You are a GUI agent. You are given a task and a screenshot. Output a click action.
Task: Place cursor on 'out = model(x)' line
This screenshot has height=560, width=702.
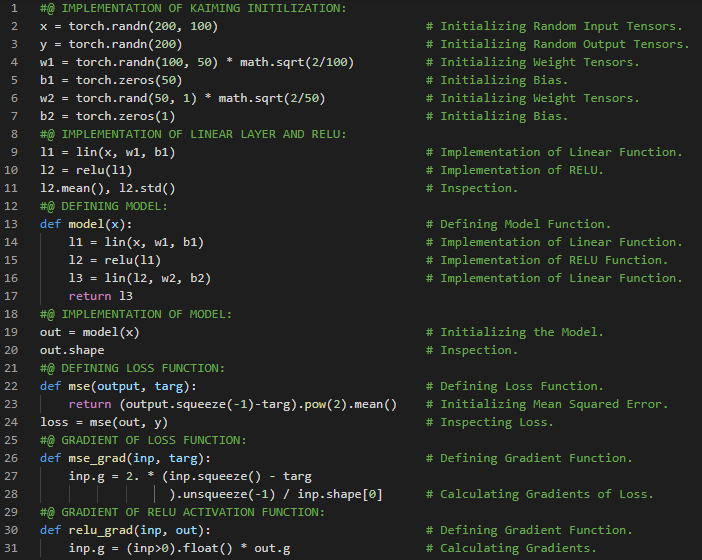90,332
